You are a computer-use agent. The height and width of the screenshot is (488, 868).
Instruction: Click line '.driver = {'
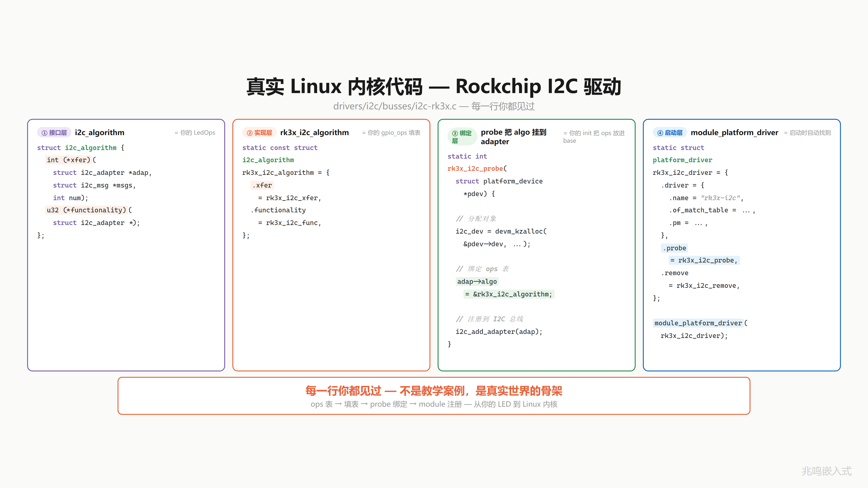[x=682, y=185]
